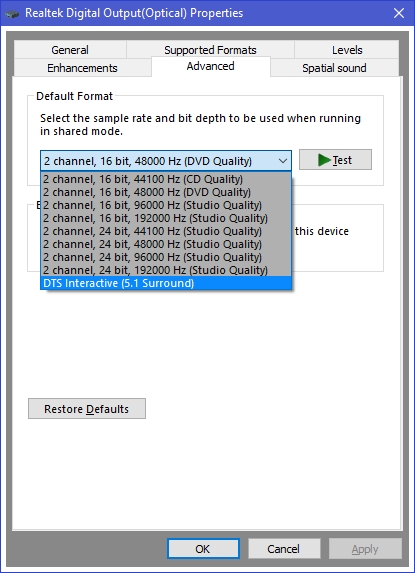Choose 2 channel, 16 bit, 44100 Hz (CD Quality)

(166, 179)
